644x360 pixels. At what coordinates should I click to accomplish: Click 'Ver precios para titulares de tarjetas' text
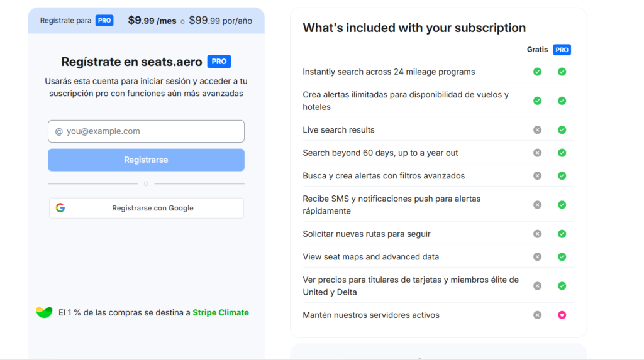click(411, 286)
